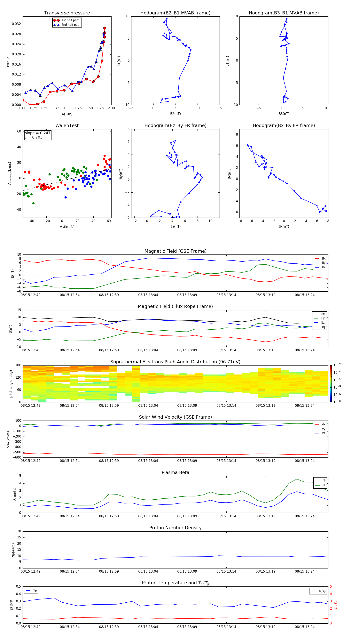Click the top colorbar tick label, 10 to the power -26
This screenshot has height=644, width=351.
coord(337,365)
